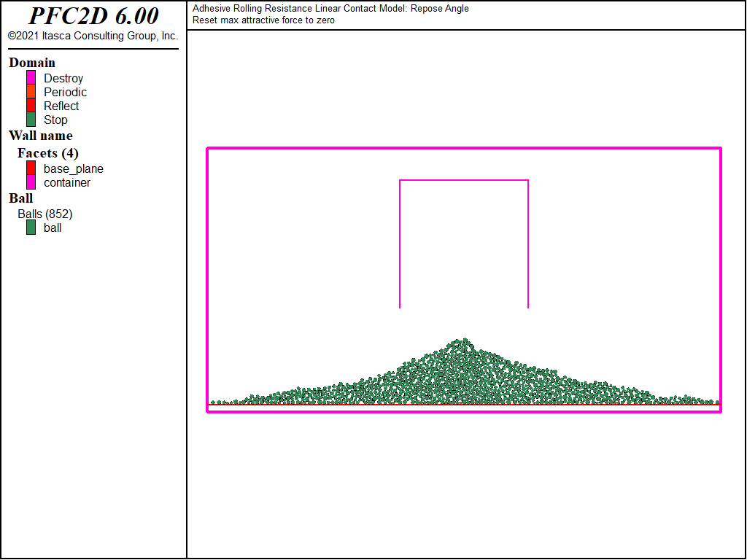Click the Destroy magenta color swatch
This screenshot has width=747, height=560.
pos(31,77)
